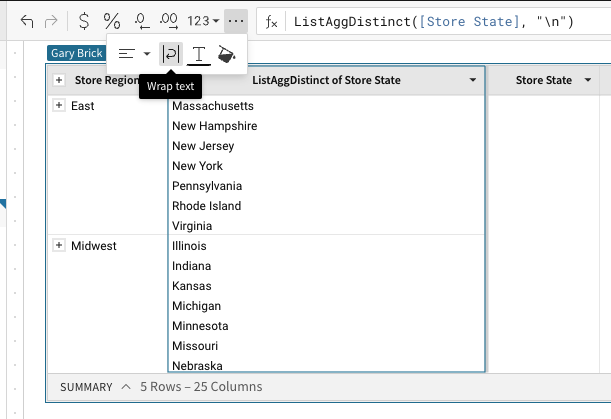Click the Nebraska entry
Screen dimensions: 611x419
197,366
